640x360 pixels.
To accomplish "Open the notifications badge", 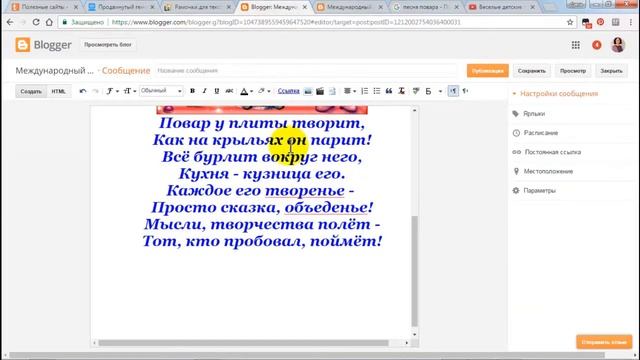I will [597, 45].
